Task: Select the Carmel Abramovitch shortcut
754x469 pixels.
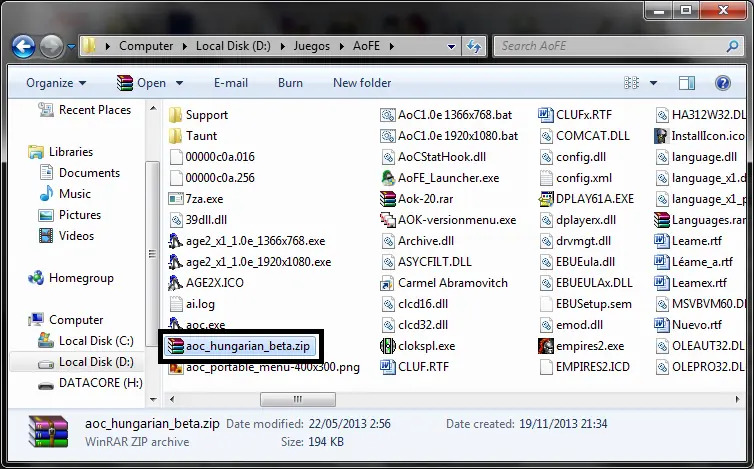Action: [444, 283]
